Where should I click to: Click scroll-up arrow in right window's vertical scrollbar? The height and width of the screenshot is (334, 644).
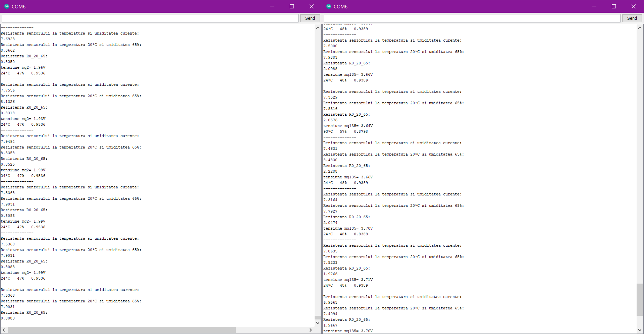(x=640, y=28)
